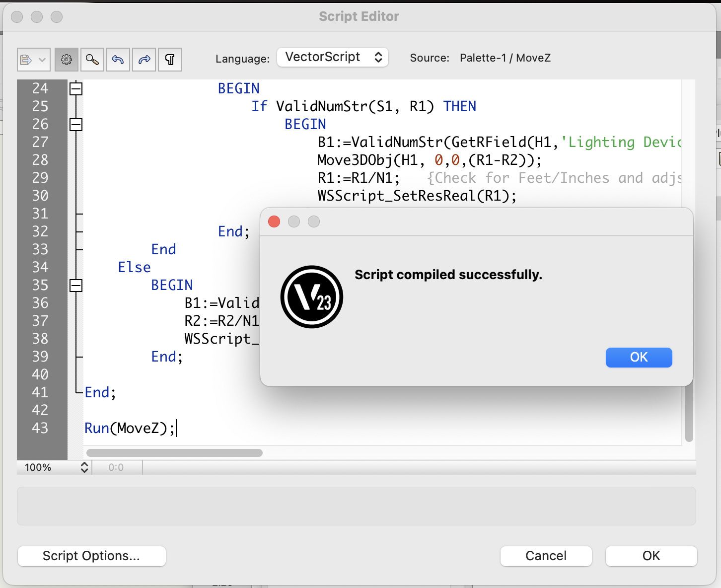Image resolution: width=721 pixels, height=588 pixels.
Task: Open Script Options
Action: click(91, 556)
